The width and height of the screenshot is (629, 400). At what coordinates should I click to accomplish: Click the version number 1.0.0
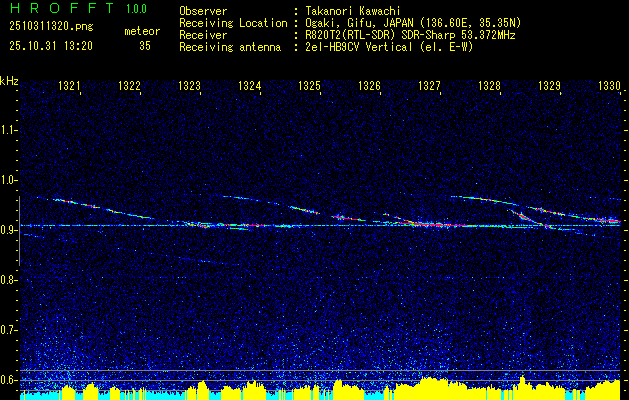pos(136,9)
